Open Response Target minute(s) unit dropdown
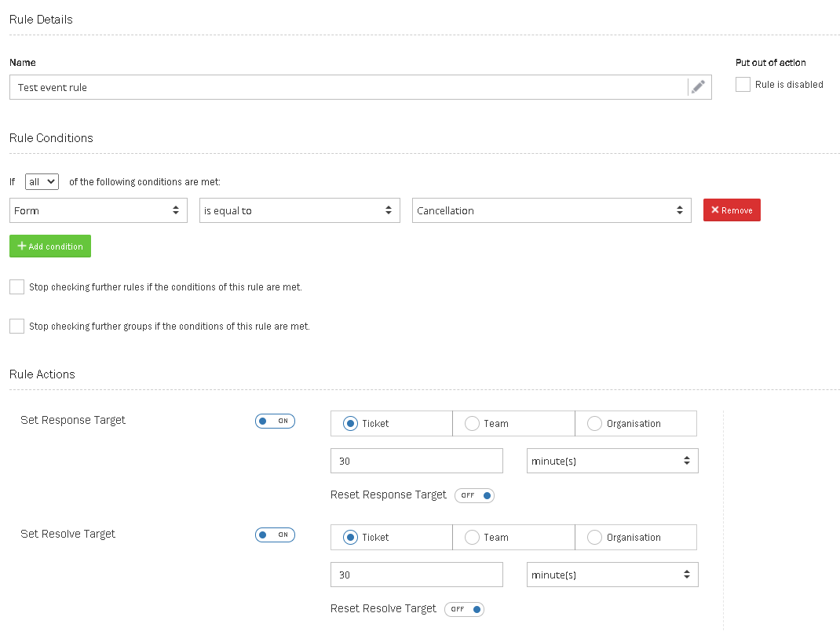The height and width of the screenshot is (635, 840). point(612,462)
